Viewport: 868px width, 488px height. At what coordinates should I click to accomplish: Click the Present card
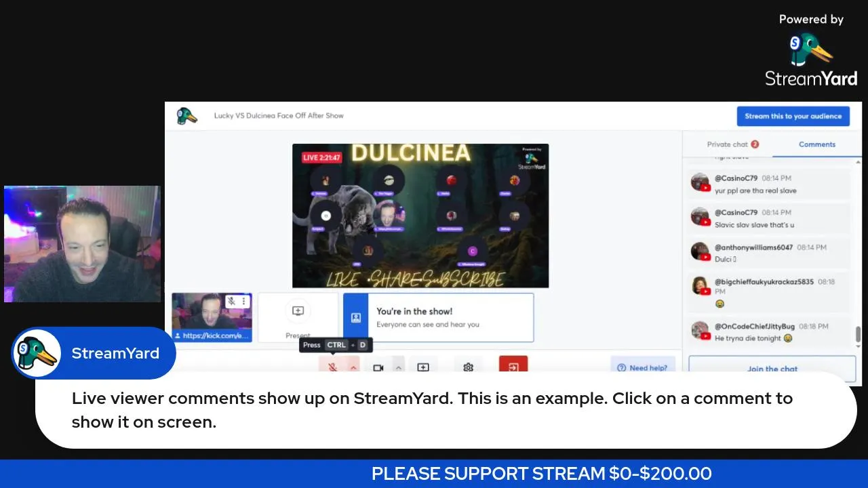click(298, 317)
